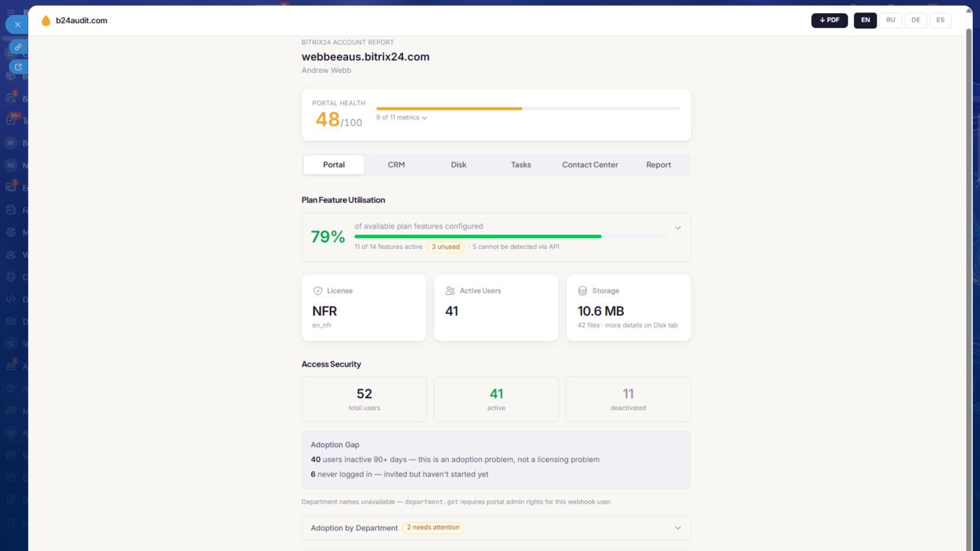Click the sidebar card icon with badge 5
980x551 pixels.
pyautogui.click(x=11, y=187)
